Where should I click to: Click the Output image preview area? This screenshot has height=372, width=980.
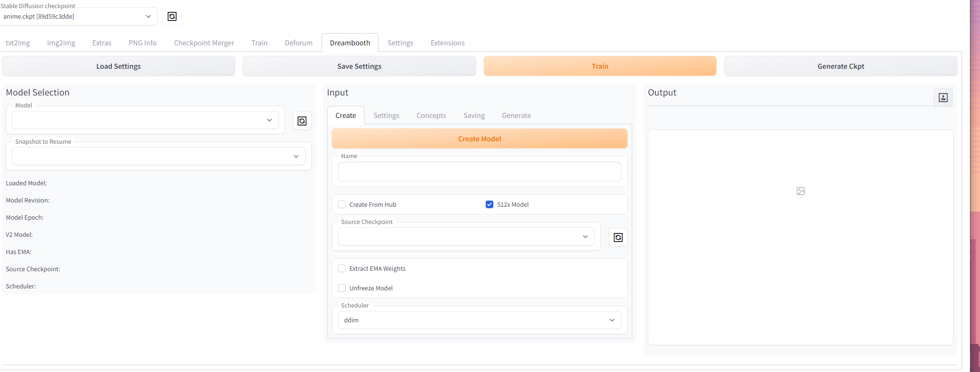pyautogui.click(x=801, y=237)
